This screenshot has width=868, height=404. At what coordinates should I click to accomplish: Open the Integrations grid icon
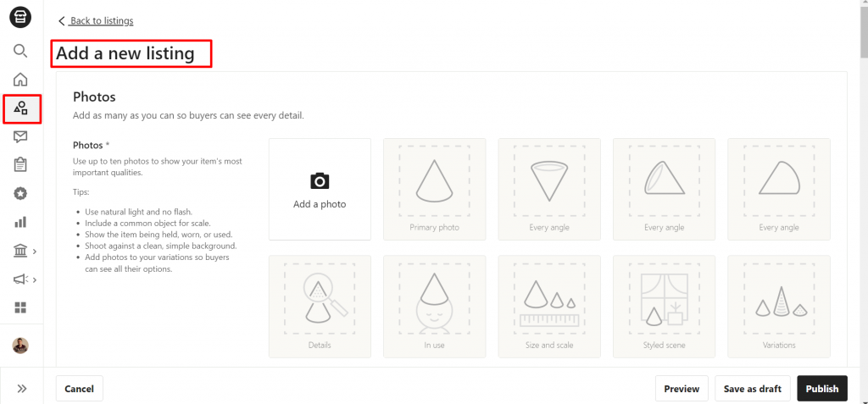pyautogui.click(x=20, y=307)
